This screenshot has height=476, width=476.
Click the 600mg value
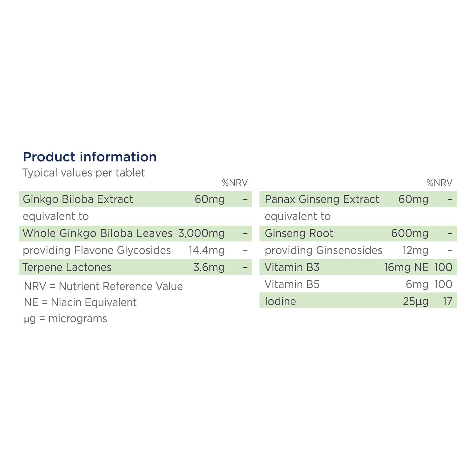click(410, 233)
